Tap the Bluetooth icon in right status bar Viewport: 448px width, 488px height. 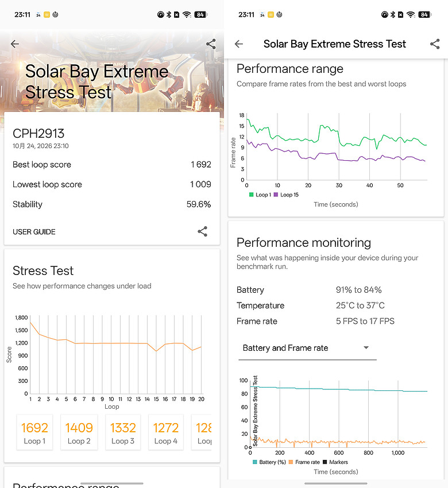click(x=393, y=14)
